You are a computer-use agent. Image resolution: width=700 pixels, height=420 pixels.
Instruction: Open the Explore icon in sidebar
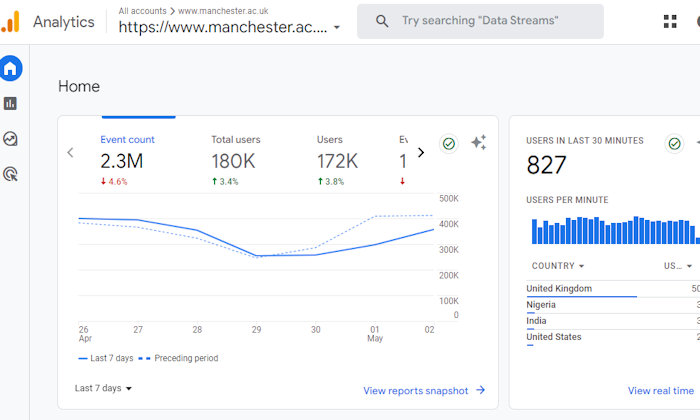tap(10, 139)
